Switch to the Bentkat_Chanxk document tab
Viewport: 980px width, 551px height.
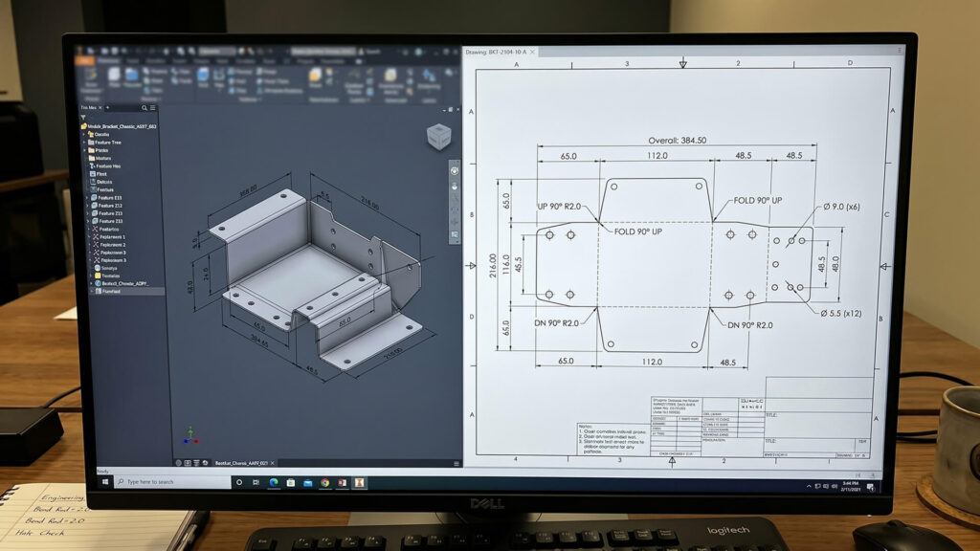click(x=242, y=463)
